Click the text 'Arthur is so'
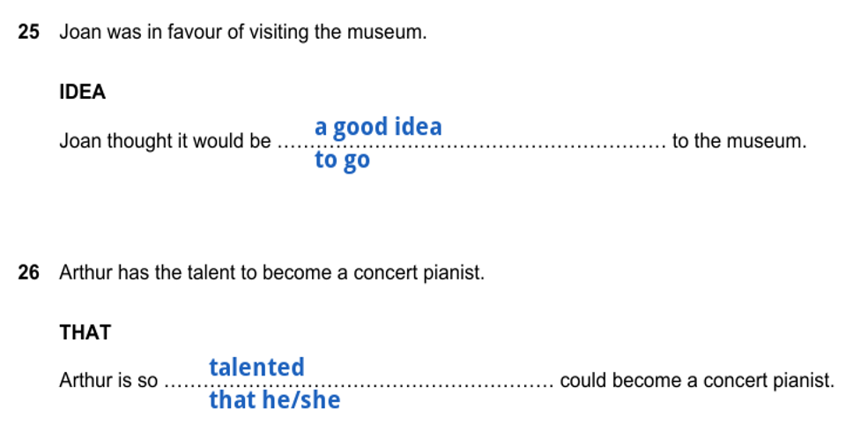The image size is (868, 432). pos(108,381)
